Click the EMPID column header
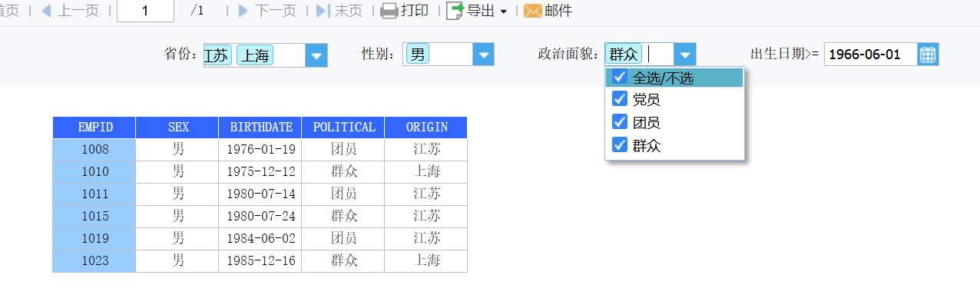 [x=94, y=128]
